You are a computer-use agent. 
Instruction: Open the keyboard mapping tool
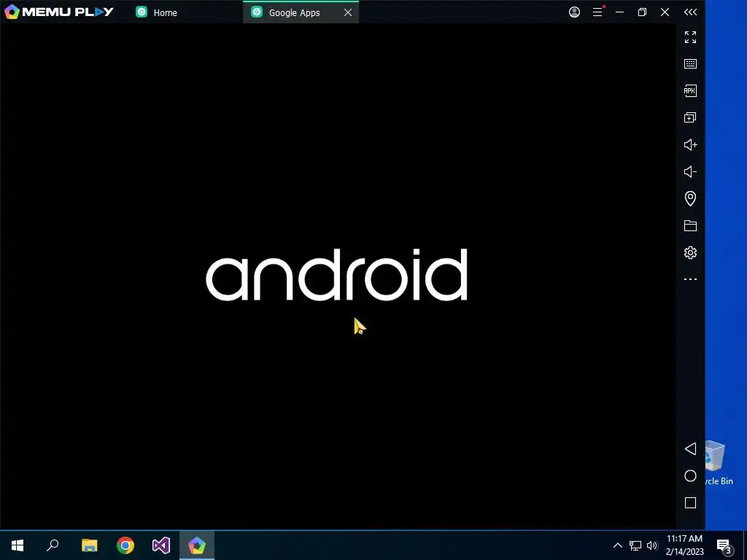click(690, 64)
